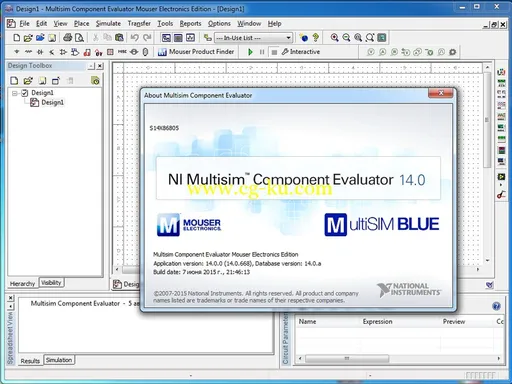This screenshot has width=512, height=384.
Task: Pause the simulation
Action: (262, 52)
